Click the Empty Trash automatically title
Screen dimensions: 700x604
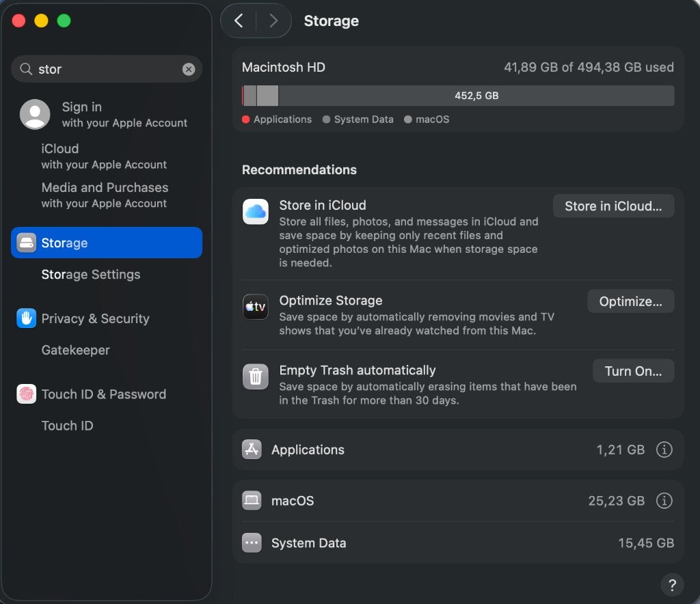[358, 370]
